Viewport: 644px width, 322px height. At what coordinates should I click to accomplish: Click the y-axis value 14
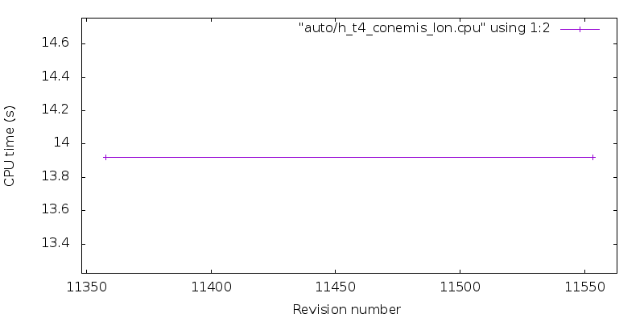coord(62,143)
